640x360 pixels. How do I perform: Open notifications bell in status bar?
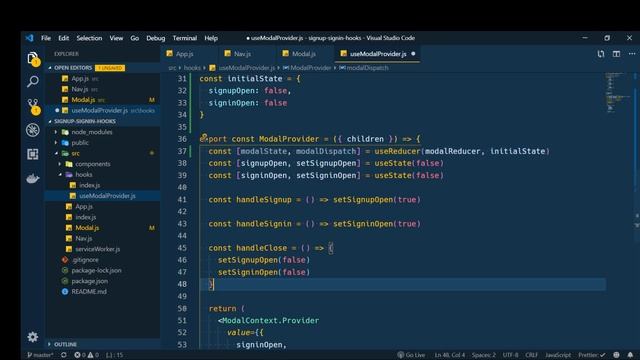tap(630, 355)
